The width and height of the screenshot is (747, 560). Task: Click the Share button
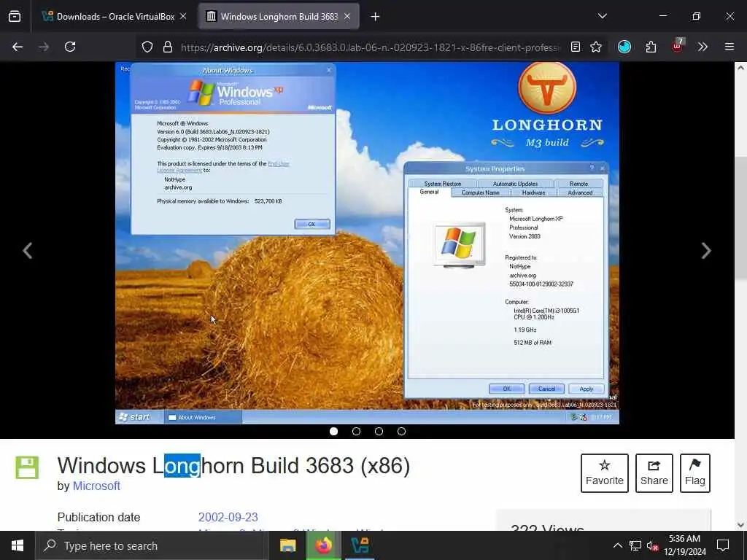(654, 472)
